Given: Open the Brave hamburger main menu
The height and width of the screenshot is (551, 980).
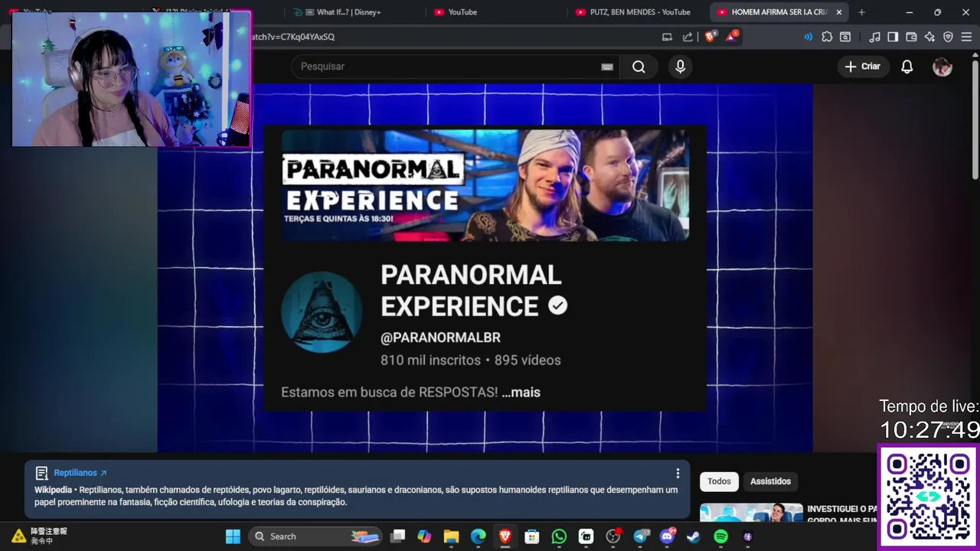Looking at the screenshot, I should pos(965,37).
